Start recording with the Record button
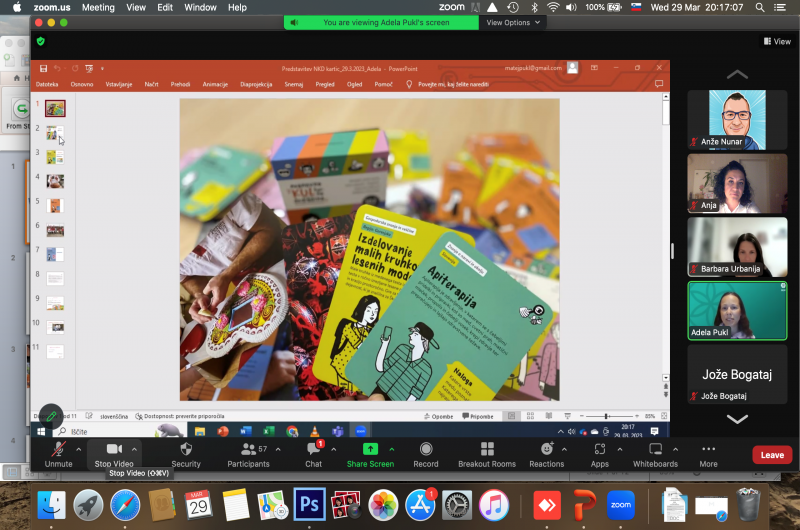The image size is (800, 530). 426,450
